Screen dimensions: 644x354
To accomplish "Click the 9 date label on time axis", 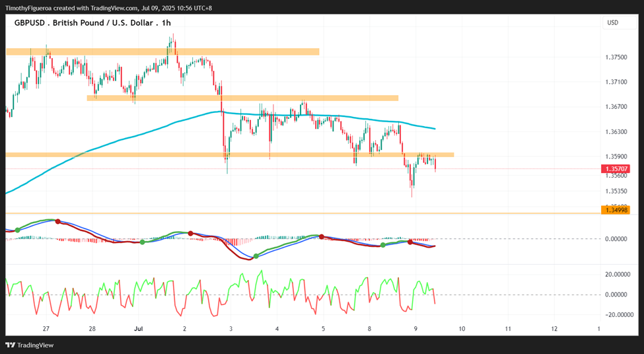I will coord(415,328).
